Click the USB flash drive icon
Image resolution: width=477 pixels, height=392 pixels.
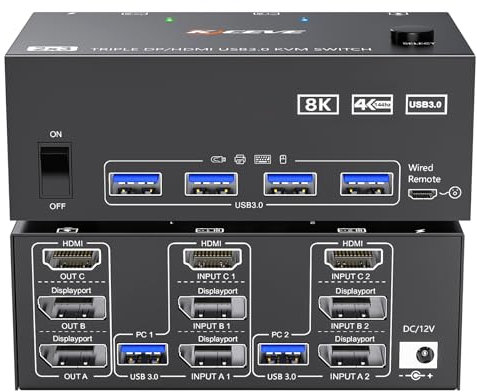point(218,160)
